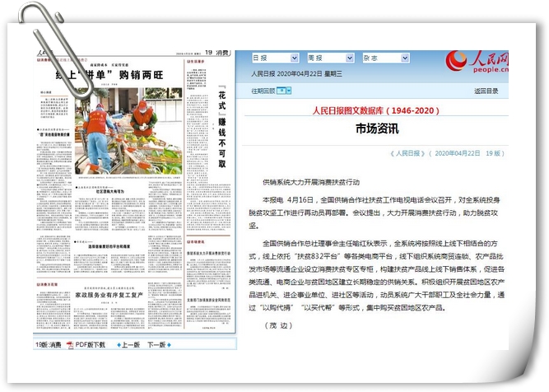Click the subtitle 供销系统大力开展消费扶贫行动

311,182
